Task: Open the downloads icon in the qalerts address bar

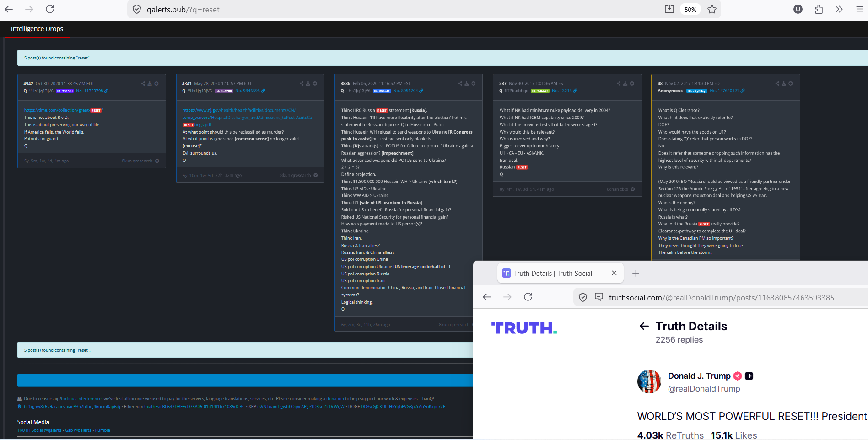Action: 669,9
